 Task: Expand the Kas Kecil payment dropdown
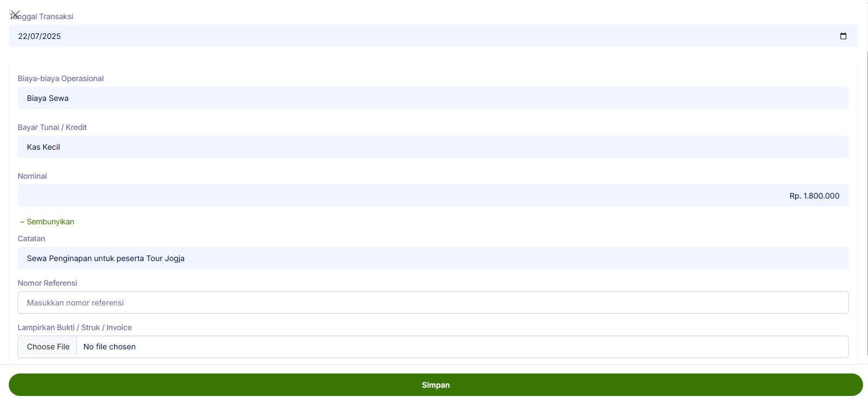coord(433,147)
